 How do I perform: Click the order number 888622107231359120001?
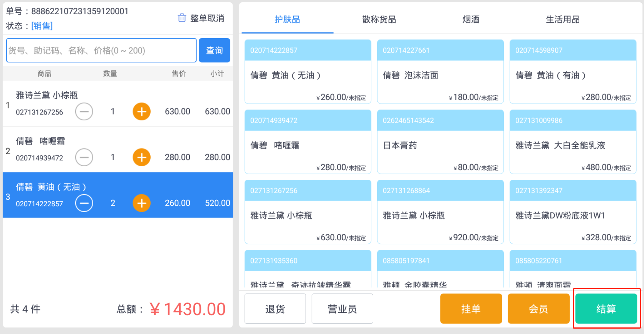[80, 11]
